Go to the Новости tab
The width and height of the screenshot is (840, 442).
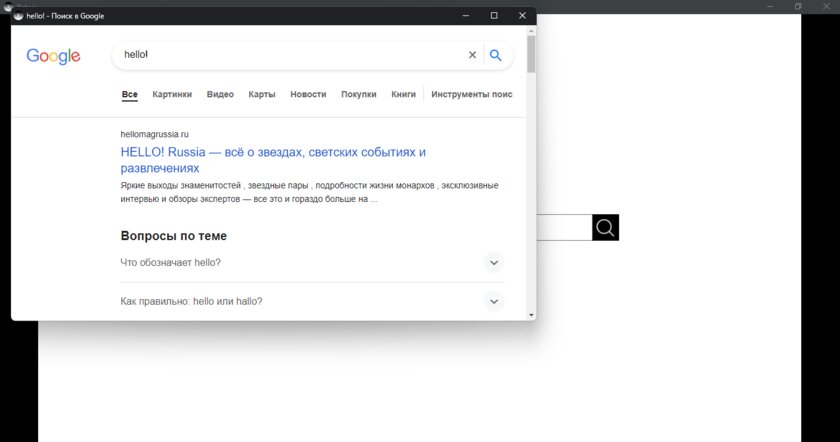[x=308, y=94]
